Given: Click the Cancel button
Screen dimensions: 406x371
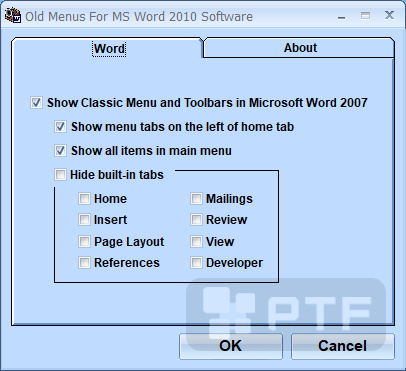Looking at the screenshot, I should point(343,346).
